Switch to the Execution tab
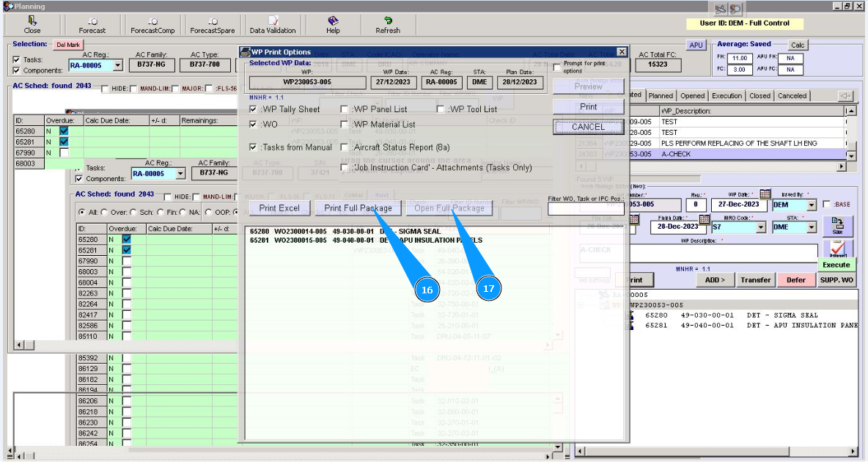The height and width of the screenshot is (462, 868). point(727,96)
